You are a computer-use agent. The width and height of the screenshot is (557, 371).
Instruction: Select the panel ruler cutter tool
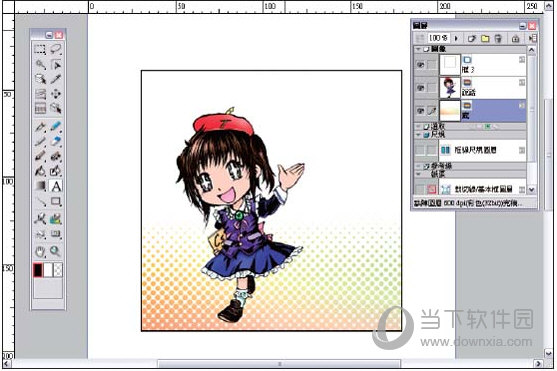pyautogui.click(x=40, y=219)
